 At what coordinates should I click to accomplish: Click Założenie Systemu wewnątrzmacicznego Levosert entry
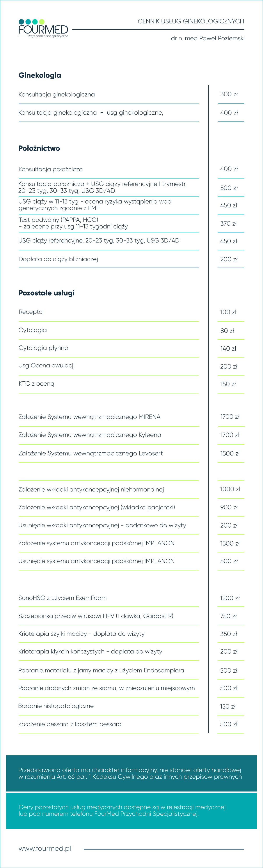[x=91, y=453]
